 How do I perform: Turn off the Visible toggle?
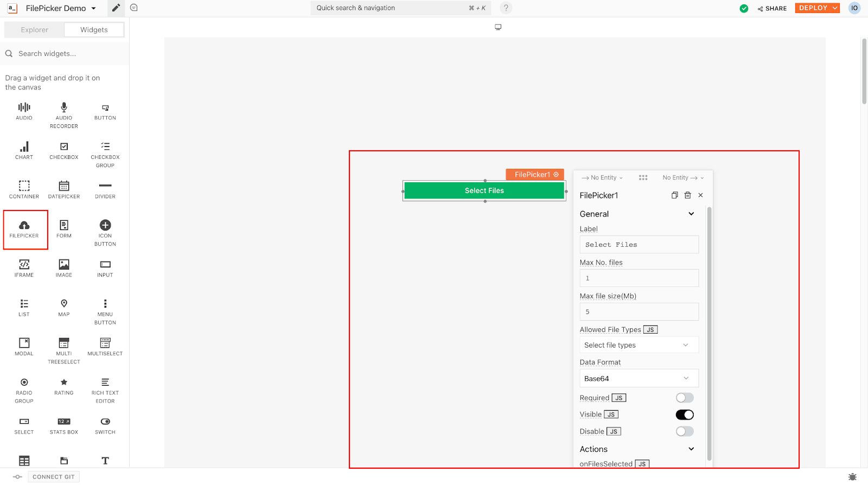(684, 415)
